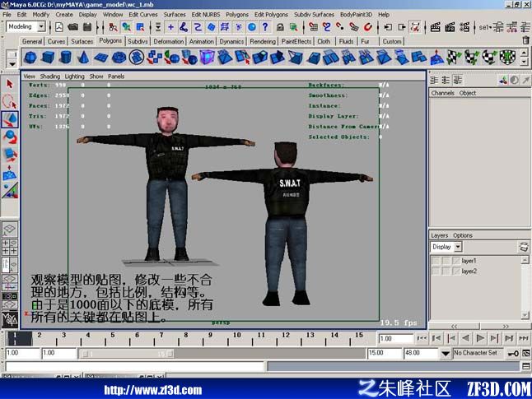The image size is (532, 399).
Task: Click the trash can shelf icon
Action: click(525, 40)
